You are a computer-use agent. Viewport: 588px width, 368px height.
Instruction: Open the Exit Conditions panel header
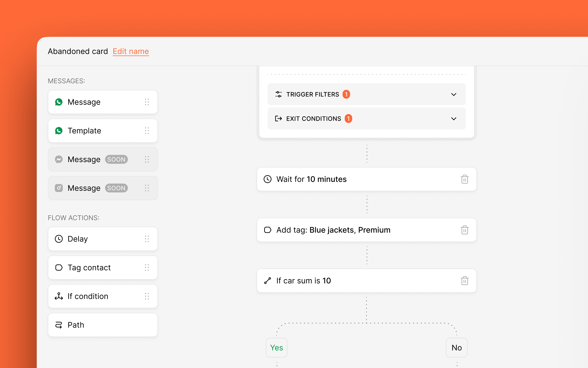click(366, 119)
